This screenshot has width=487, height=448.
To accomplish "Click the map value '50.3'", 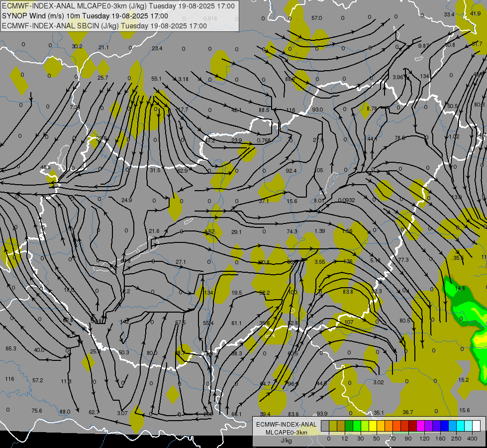I will point(123,352).
